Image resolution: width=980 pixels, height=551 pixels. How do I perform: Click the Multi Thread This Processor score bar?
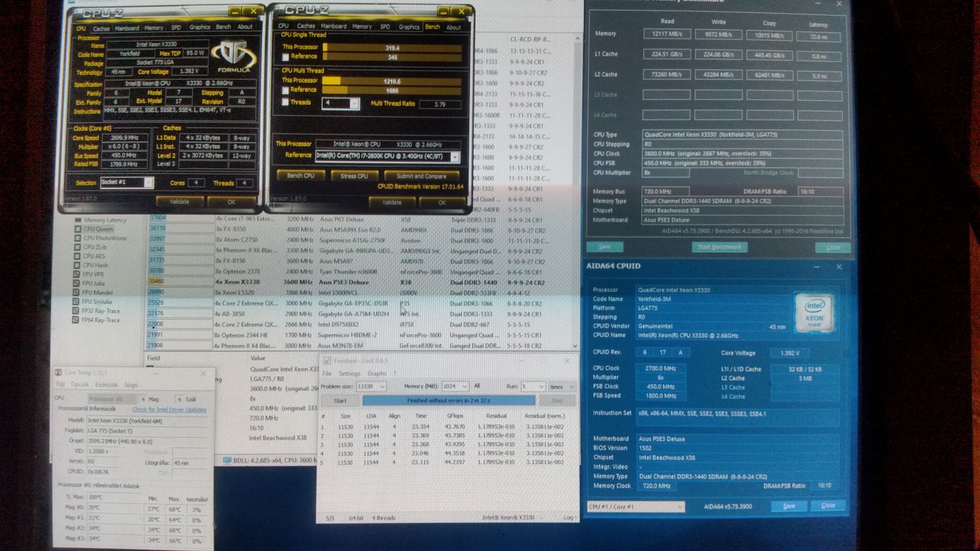[392, 81]
